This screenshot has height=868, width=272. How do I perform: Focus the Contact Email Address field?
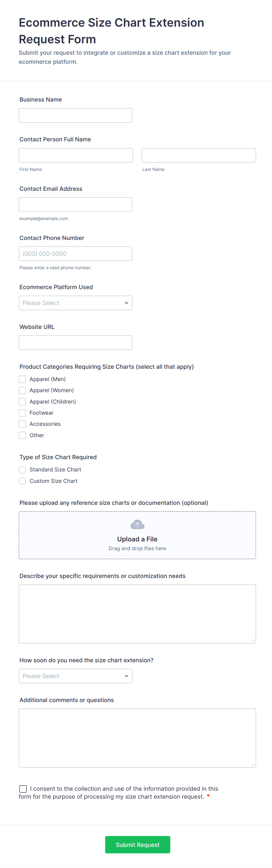click(75, 205)
